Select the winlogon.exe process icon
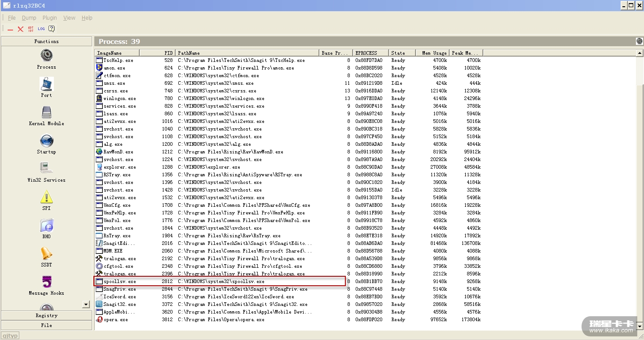Screen dimensions: 644x340 coord(99,98)
